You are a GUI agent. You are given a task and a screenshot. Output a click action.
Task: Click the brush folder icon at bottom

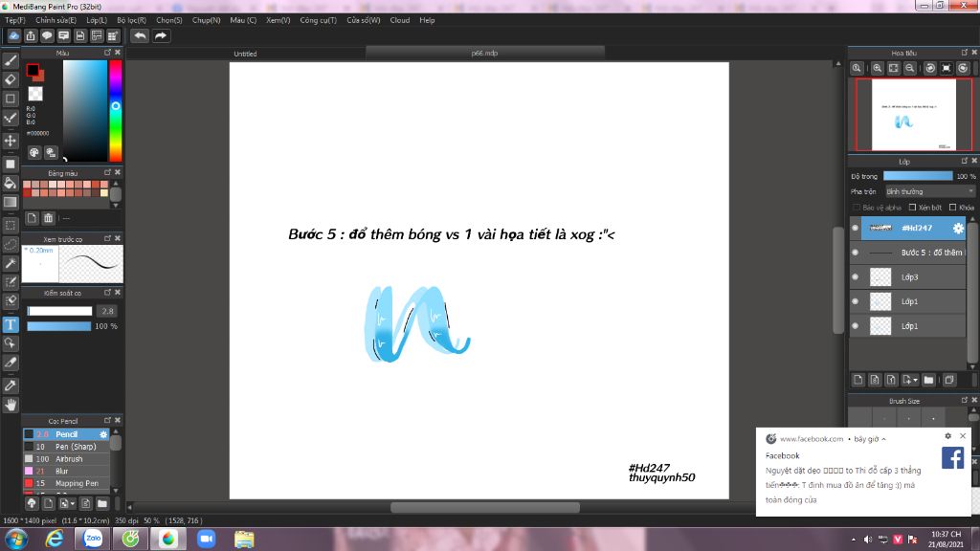[x=101, y=503]
